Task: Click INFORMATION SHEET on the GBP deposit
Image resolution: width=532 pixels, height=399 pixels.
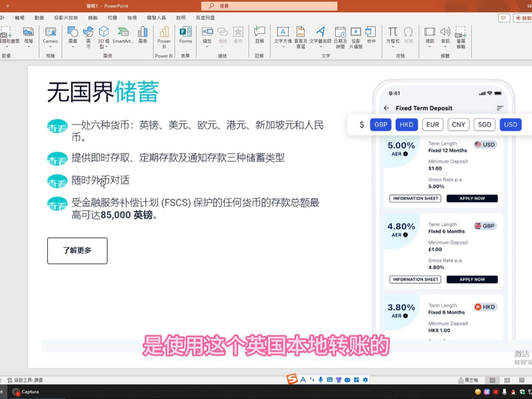Action: (415, 280)
